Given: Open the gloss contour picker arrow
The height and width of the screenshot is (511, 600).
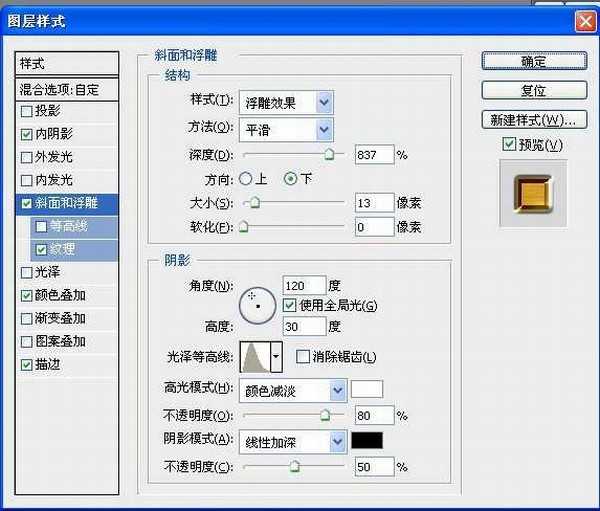Looking at the screenshot, I should (276, 356).
